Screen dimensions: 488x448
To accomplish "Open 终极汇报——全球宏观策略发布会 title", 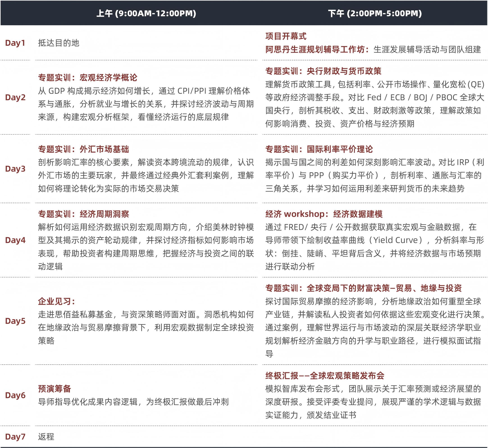I will coord(325,376).
